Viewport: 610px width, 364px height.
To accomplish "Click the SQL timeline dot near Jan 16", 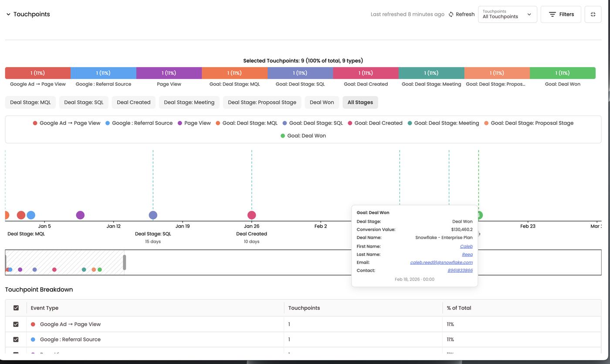I will click(x=153, y=215).
